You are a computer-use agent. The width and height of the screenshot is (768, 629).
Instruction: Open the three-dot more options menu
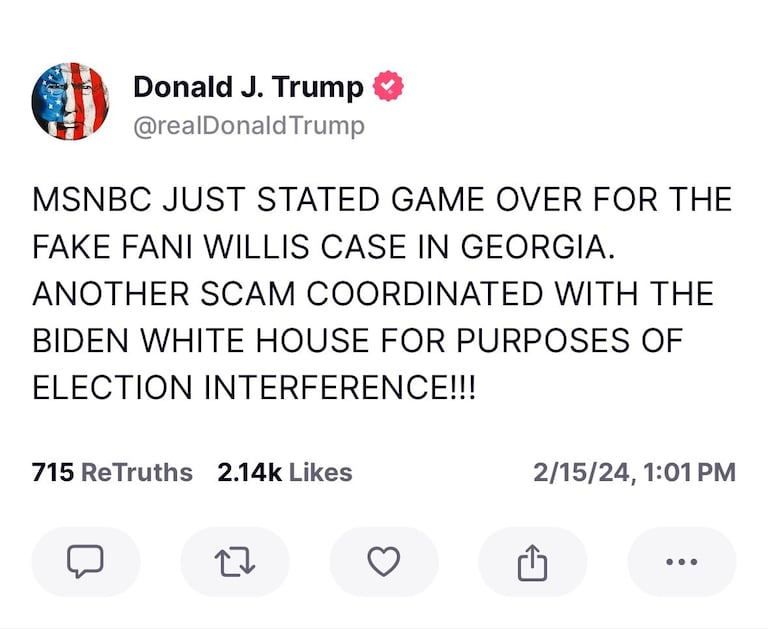[x=681, y=562]
